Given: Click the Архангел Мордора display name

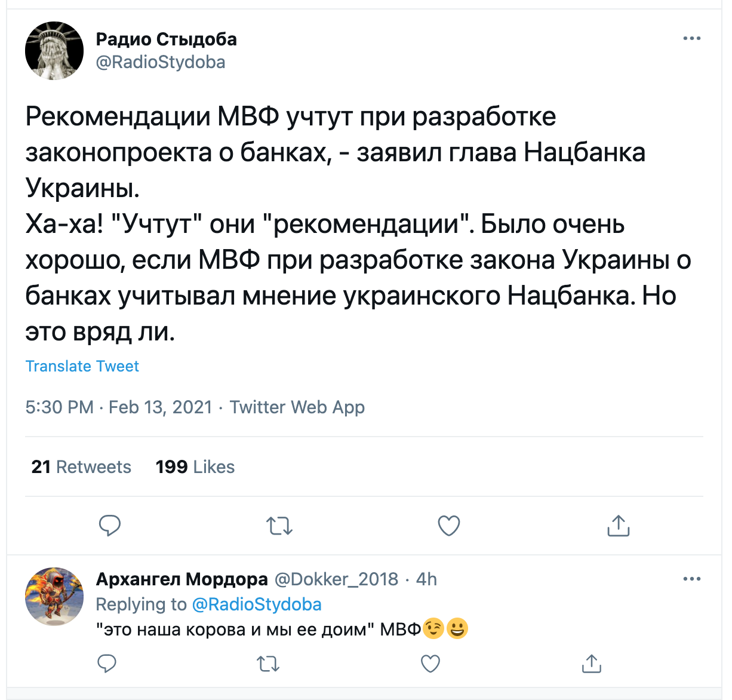Looking at the screenshot, I should point(182,579).
